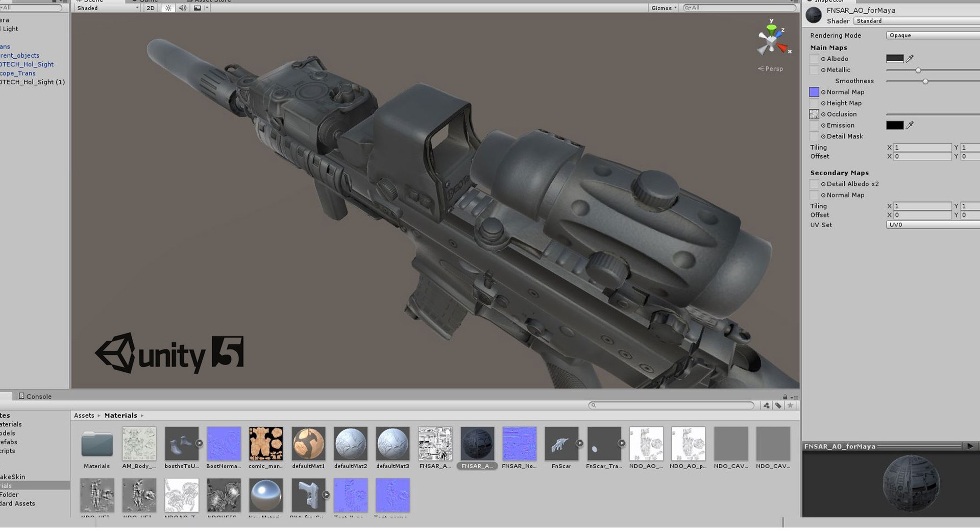Viewport: 980px width, 530px height.
Task: Pick Albedo color with eyedropper
Action: [910, 59]
